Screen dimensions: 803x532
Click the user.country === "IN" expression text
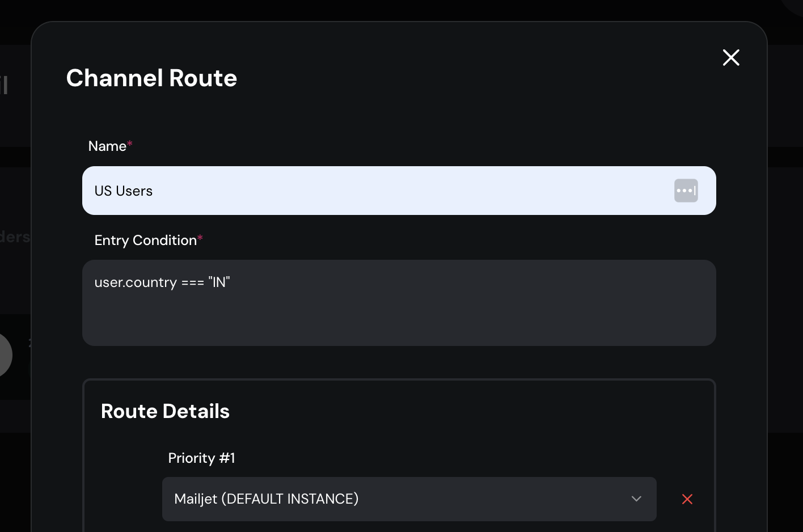click(x=162, y=282)
